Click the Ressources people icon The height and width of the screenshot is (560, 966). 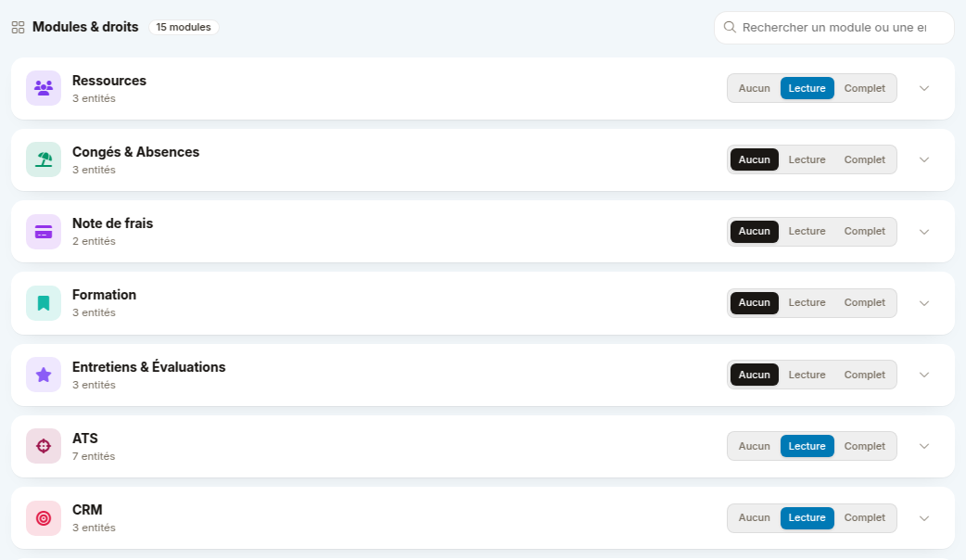44,88
